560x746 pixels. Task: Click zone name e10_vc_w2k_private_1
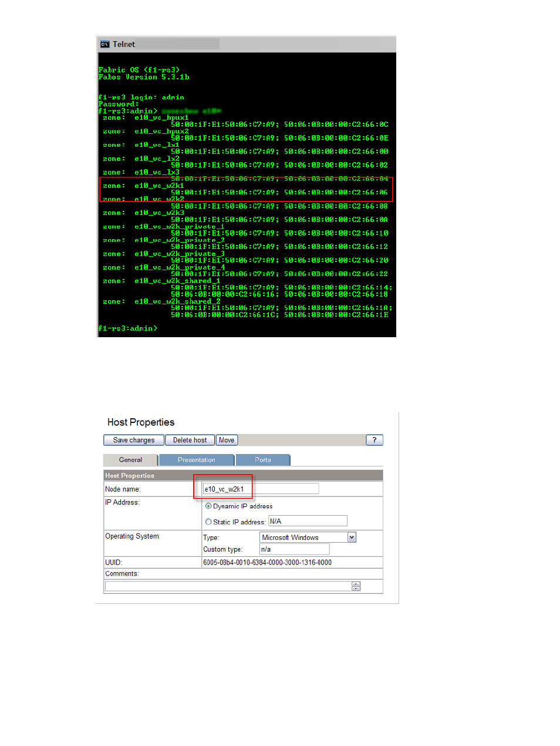pyautogui.click(x=180, y=226)
